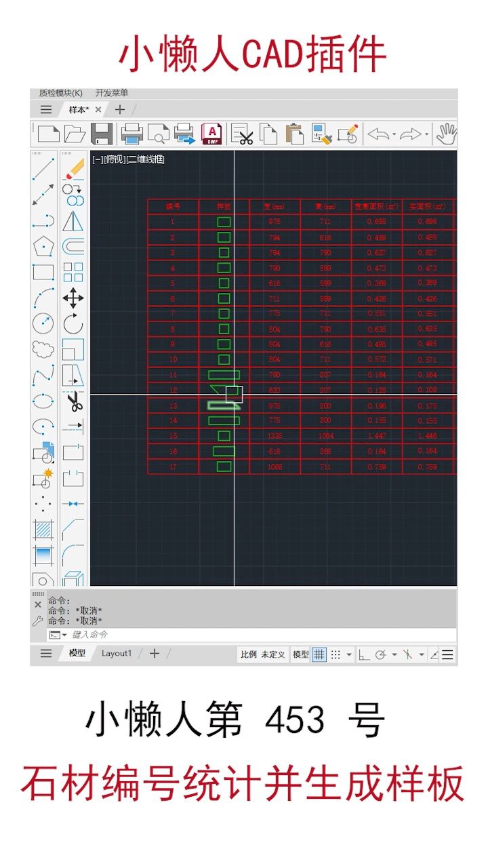Open the Redo history dropdown arrow
Image resolution: width=488 pixels, height=868 pixels.
426,134
